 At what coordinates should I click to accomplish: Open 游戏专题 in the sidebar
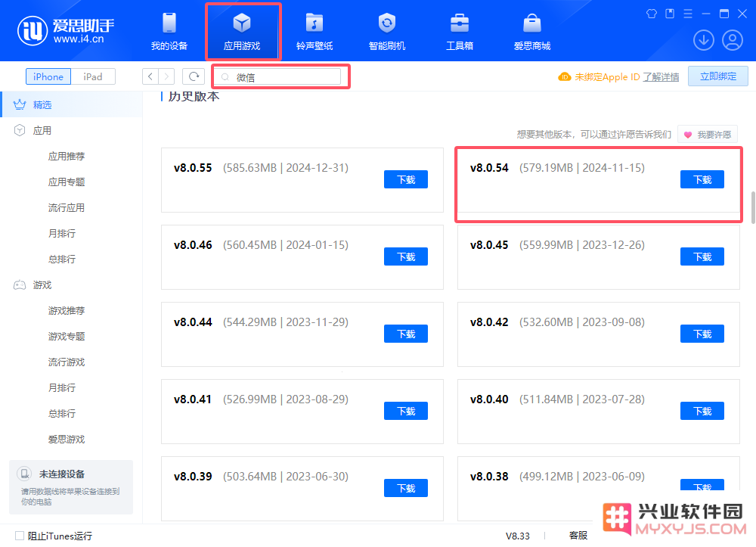tap(67, 336)
